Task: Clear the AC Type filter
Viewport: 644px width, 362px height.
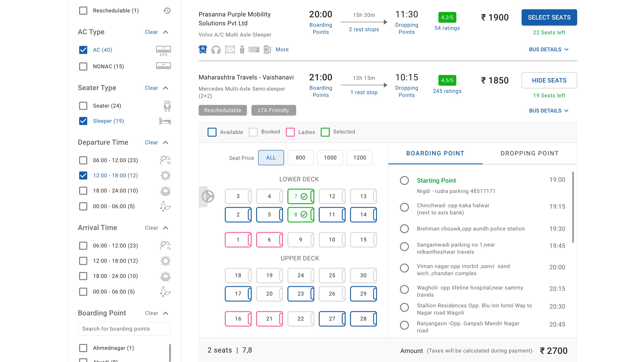Action: (x=151, y=32)
